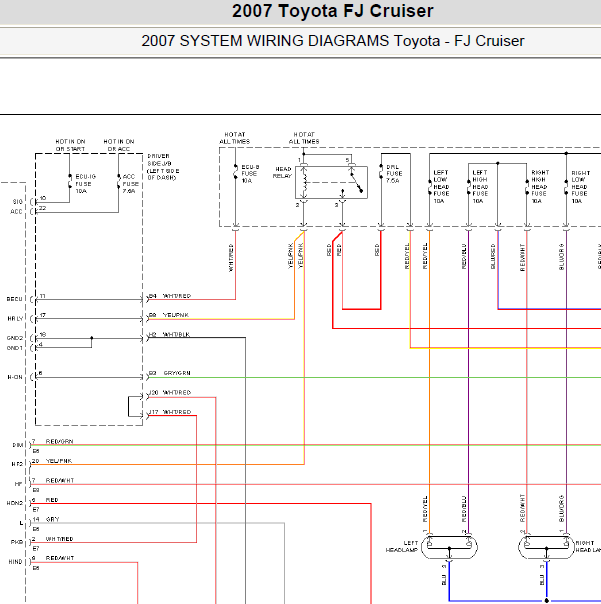Click the "J17 WHT/RED" connector label
Viewport: 601px width, 604px height.
click(x=170, y=412)
